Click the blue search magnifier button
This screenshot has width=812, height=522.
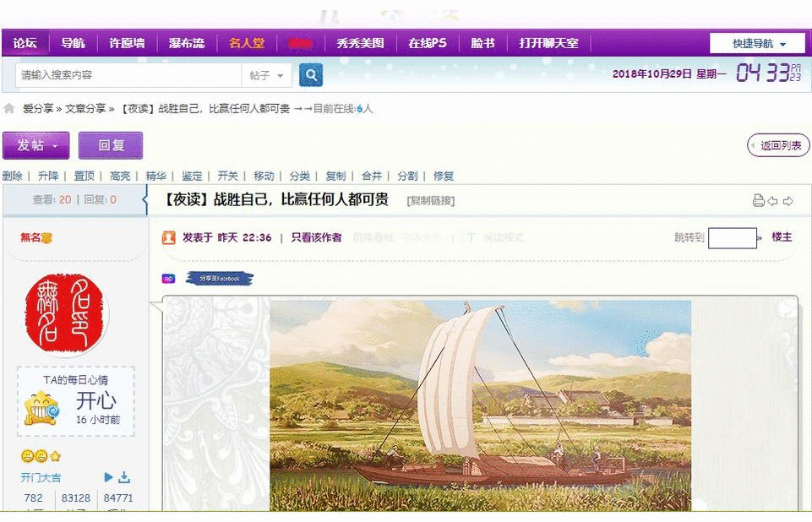(311, 76)
